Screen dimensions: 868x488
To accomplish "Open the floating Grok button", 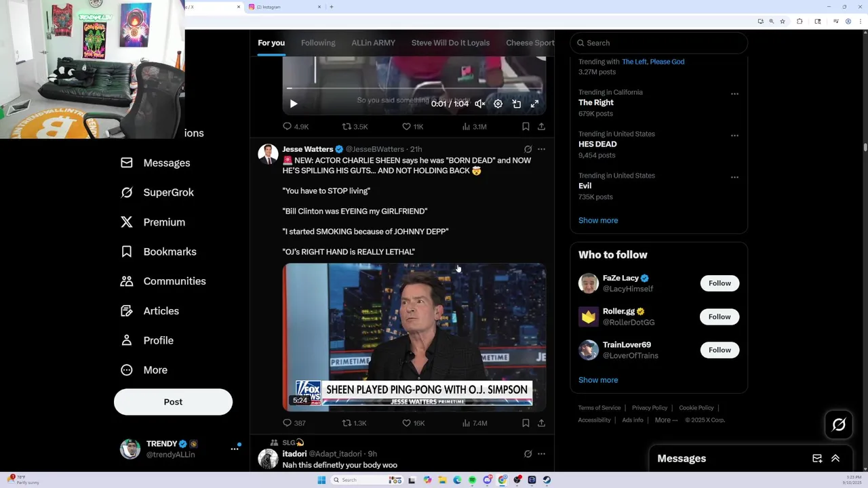I will 839,425.
